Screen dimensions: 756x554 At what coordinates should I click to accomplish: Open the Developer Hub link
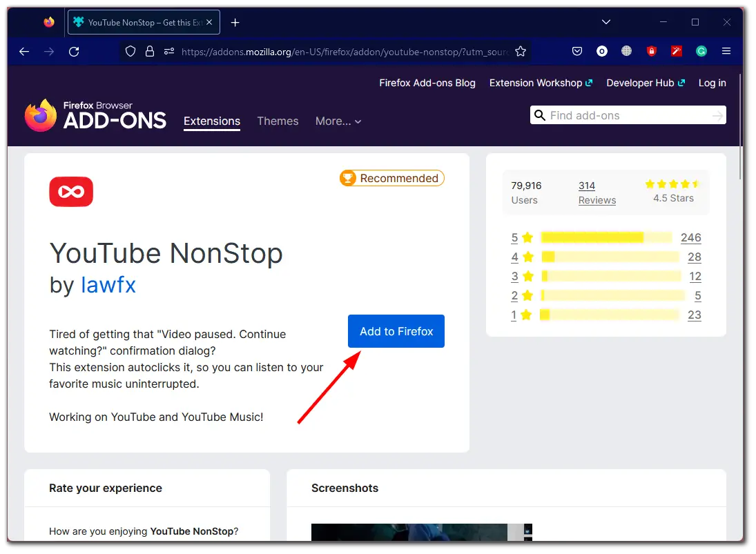pos(645,83)
